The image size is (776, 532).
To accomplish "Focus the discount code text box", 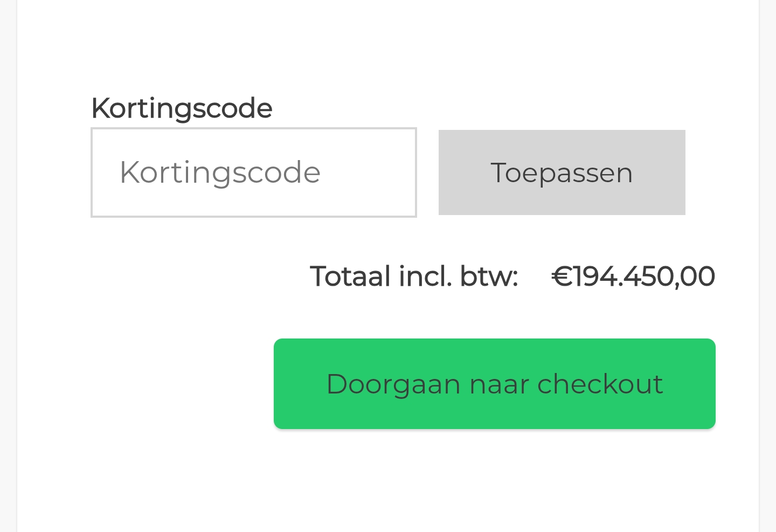I will tap(253, 172).
